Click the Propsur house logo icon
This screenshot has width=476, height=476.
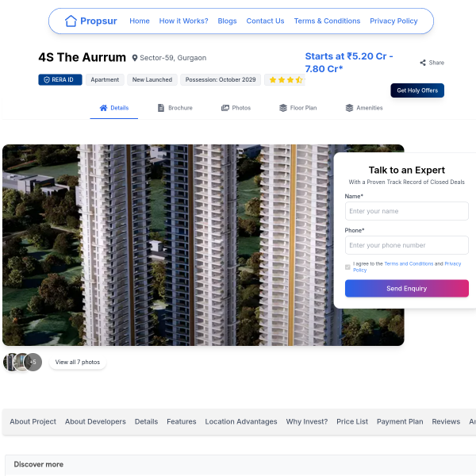[x=71, y=21]
